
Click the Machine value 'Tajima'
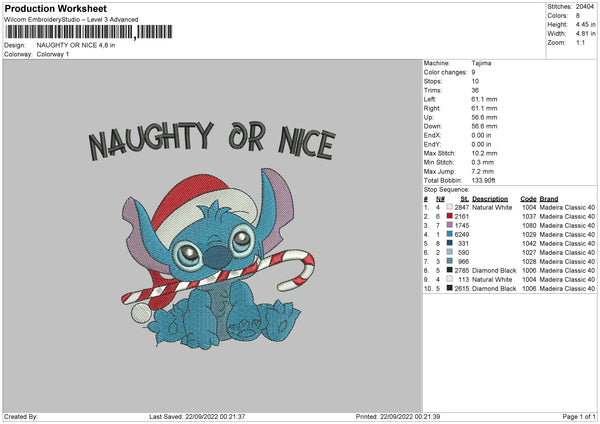click(481, 63)
